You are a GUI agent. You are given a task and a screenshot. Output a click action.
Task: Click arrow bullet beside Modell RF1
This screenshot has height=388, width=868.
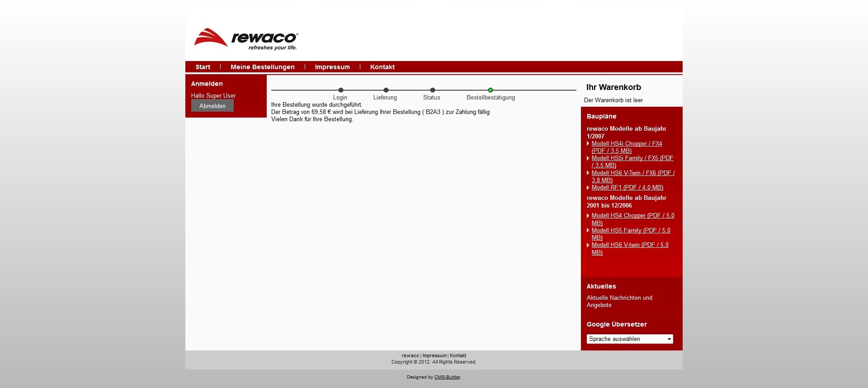coord(588,188)
